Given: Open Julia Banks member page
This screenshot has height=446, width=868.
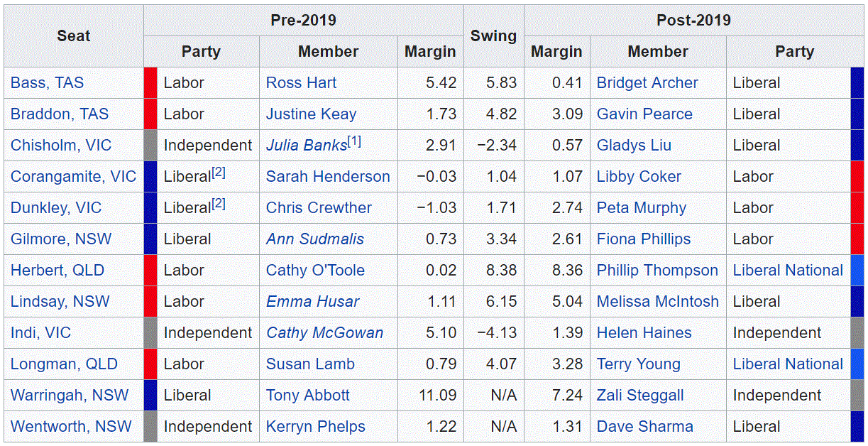Looking at the screenshot, I should [306, 146].
